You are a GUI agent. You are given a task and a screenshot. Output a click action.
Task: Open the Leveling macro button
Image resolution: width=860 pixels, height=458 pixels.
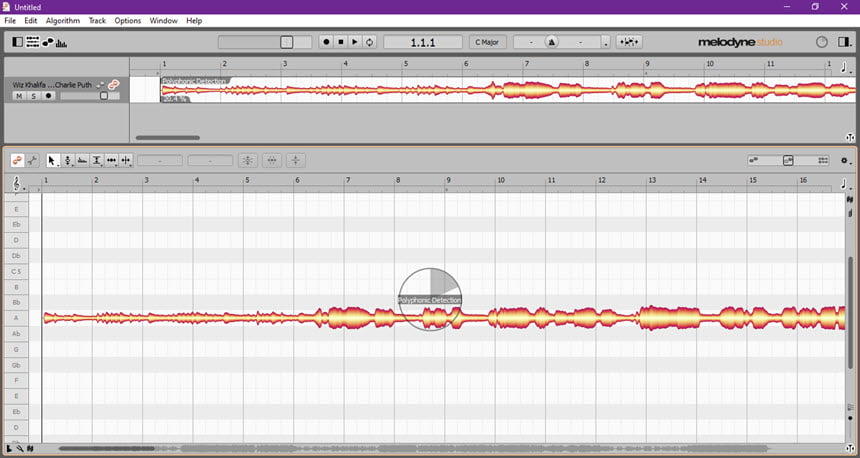pos(296,160)
